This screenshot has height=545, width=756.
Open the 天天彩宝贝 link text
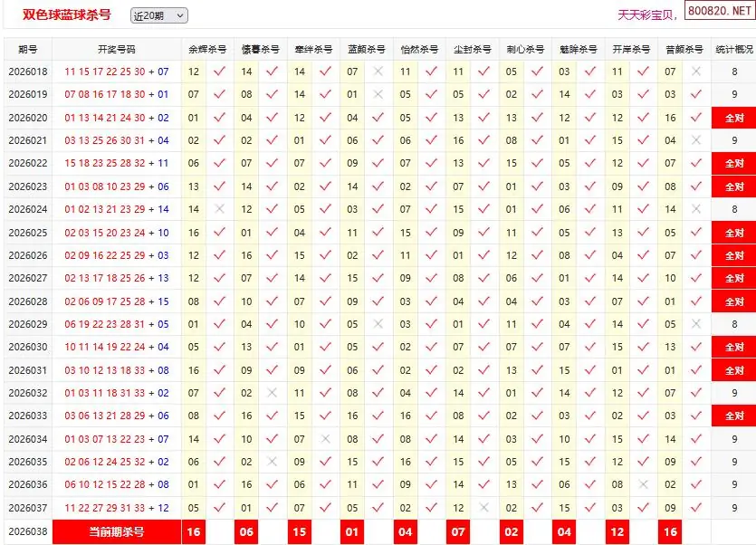646,15
